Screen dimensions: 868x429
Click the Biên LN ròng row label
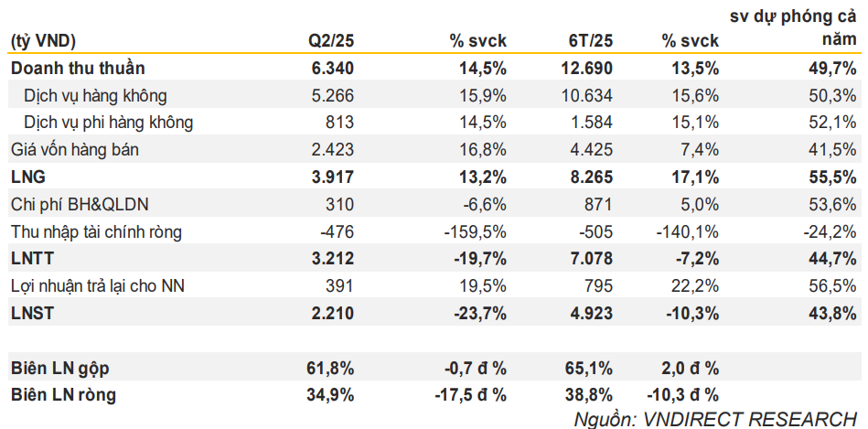coord(63,395)
